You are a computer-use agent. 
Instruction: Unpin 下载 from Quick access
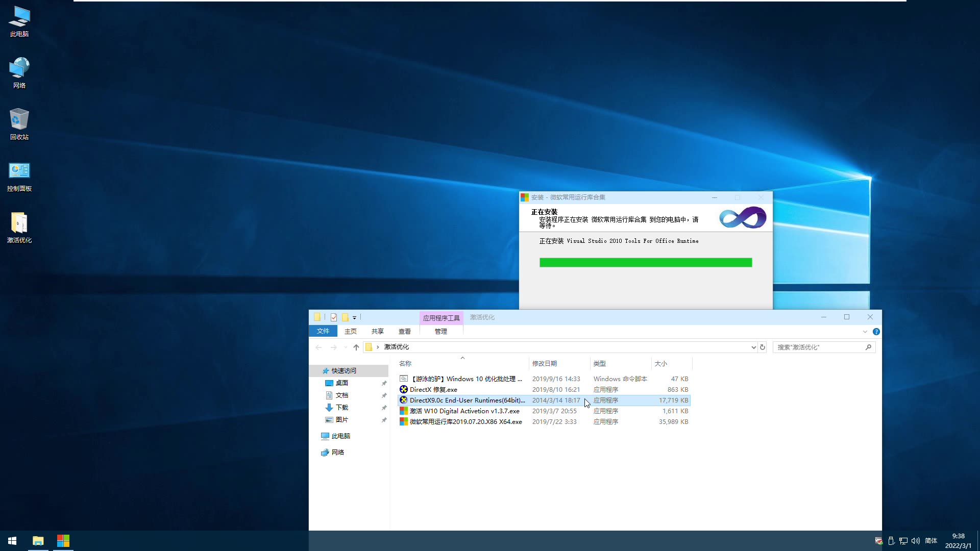(384, 408)
